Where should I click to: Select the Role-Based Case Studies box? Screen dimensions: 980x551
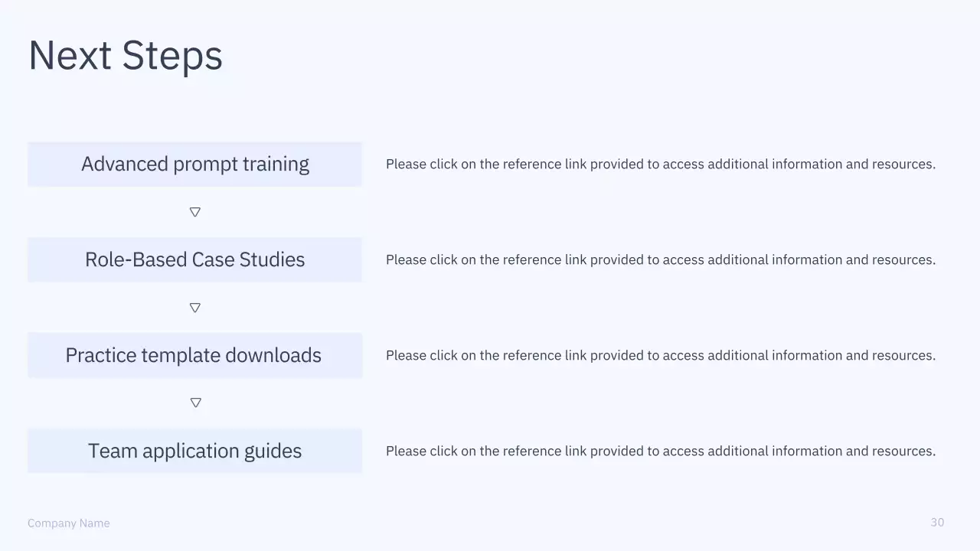coord(194,259)
